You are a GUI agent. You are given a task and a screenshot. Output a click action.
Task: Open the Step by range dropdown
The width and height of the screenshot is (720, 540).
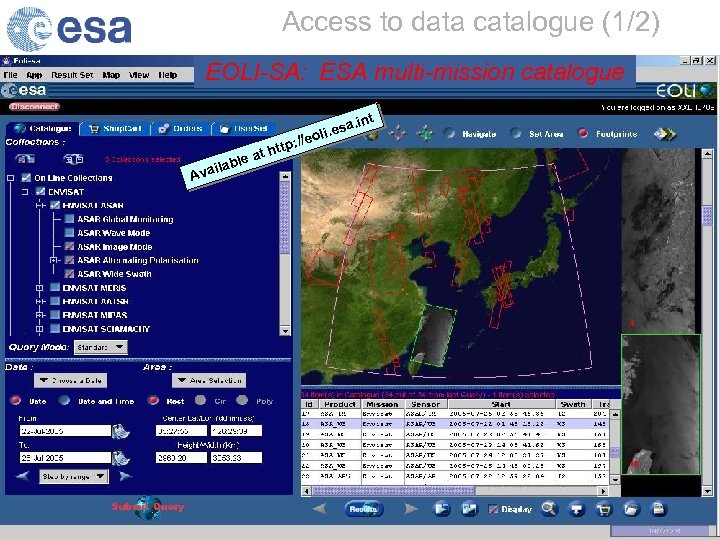click(74, 476)
